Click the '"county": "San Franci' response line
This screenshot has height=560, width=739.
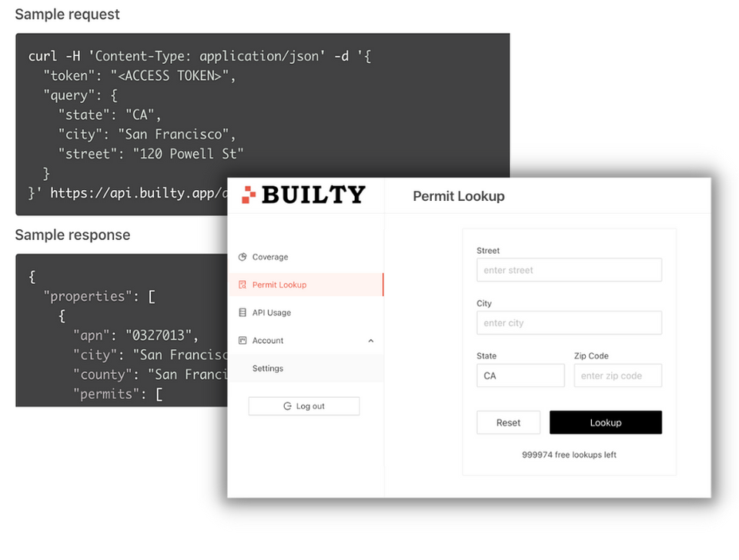coord(150,375)
